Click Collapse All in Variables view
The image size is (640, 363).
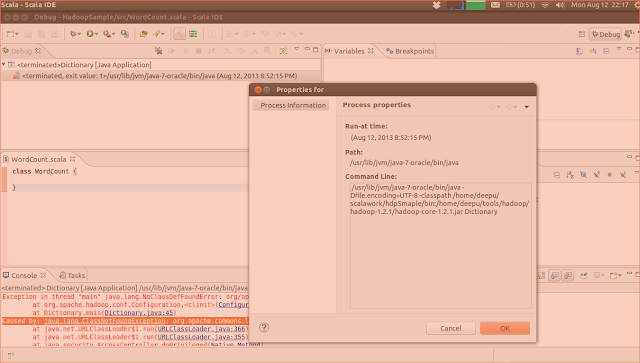pos(606,51)
